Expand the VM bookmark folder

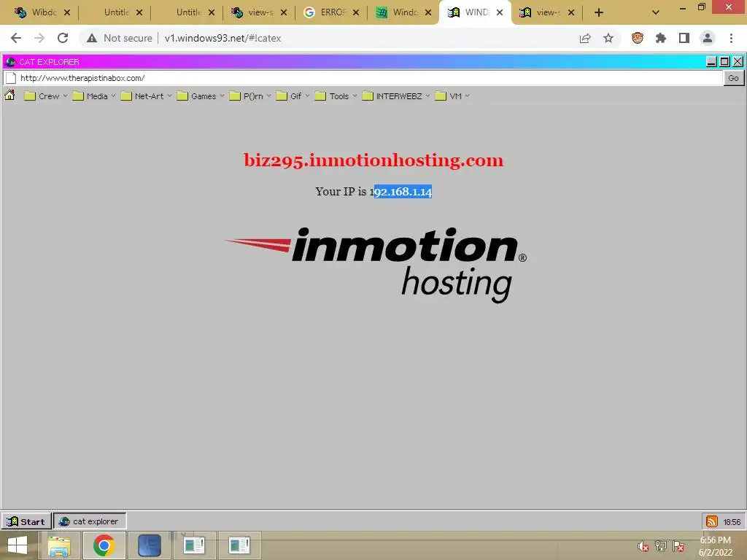click(x=452, y=96)
